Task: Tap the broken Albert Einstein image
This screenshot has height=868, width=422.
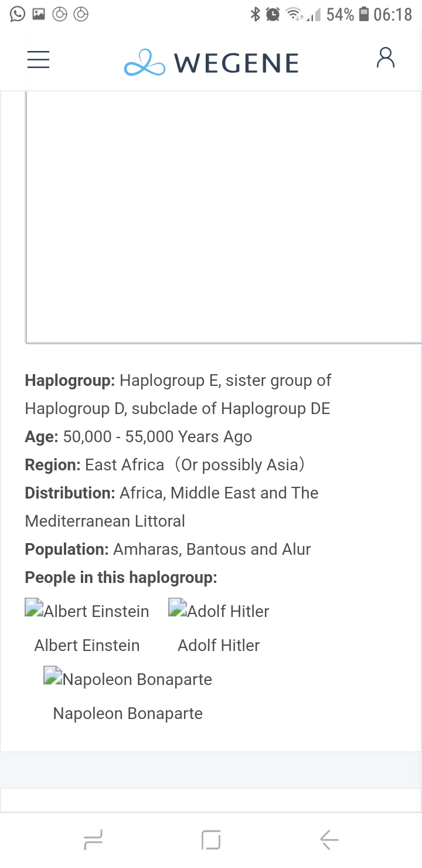Action: (87, 611)
